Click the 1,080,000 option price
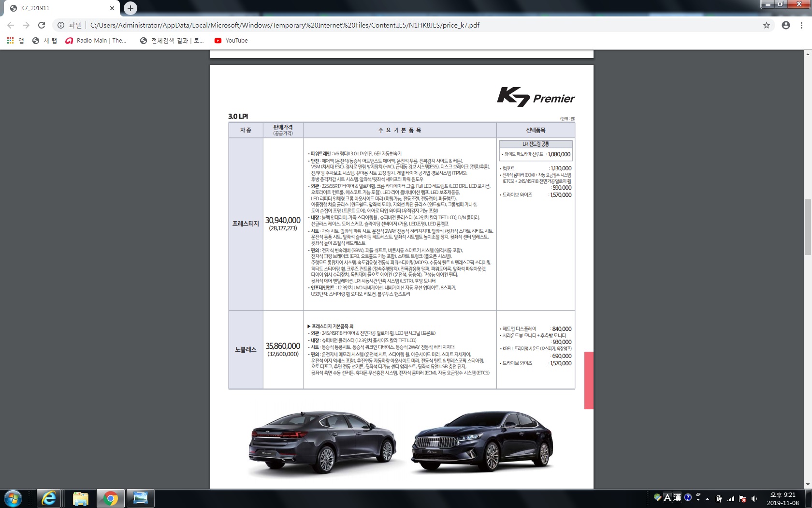Screen dimensions: 812x508 point(559,154)
